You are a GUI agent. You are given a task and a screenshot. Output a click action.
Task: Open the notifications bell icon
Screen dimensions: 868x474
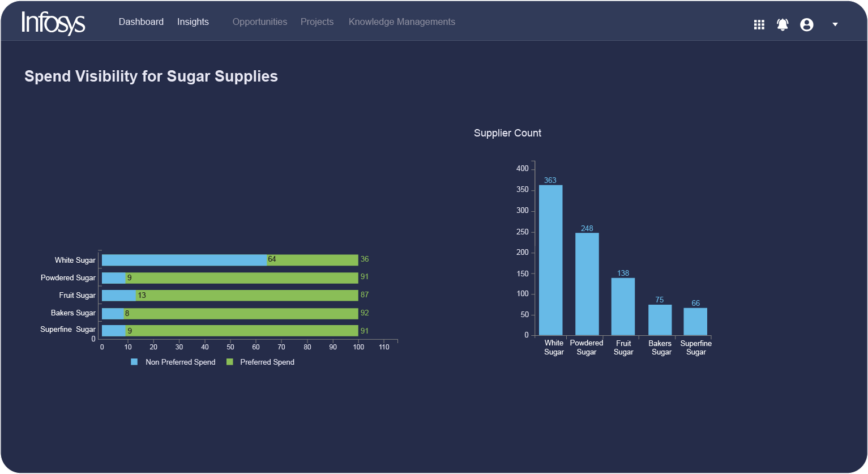pyautogui.click(x=783, y=24)
